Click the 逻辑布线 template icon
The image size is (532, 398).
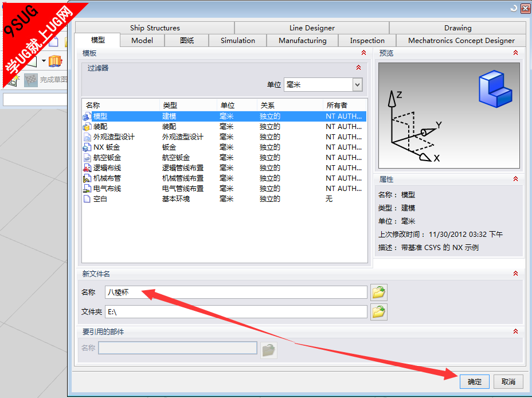(87, 168)
